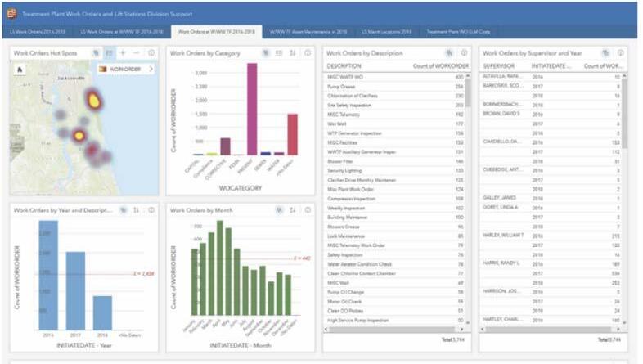Toggle the legend on Hot Spots map
This screenshot has width=643, height=364.
(x=109, y=53)
